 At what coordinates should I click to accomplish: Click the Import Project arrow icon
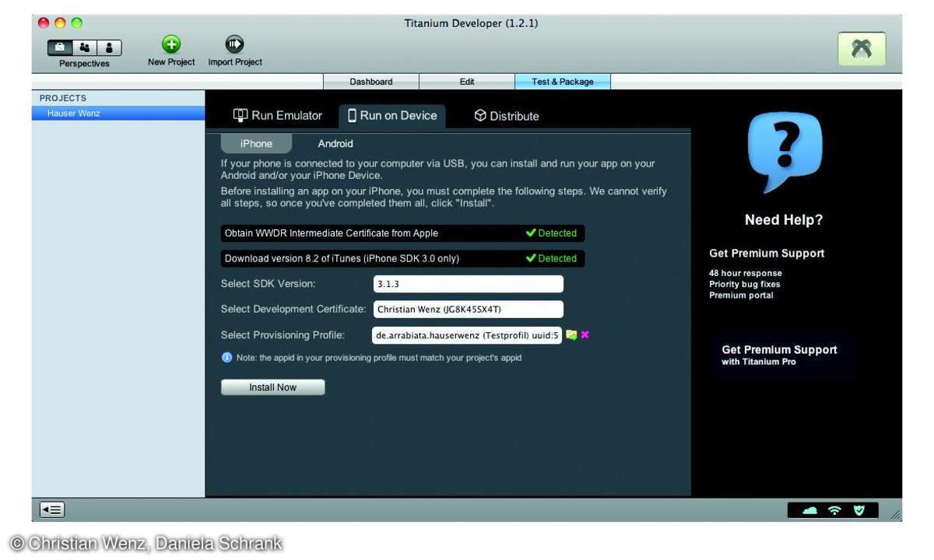pos(234,44)
